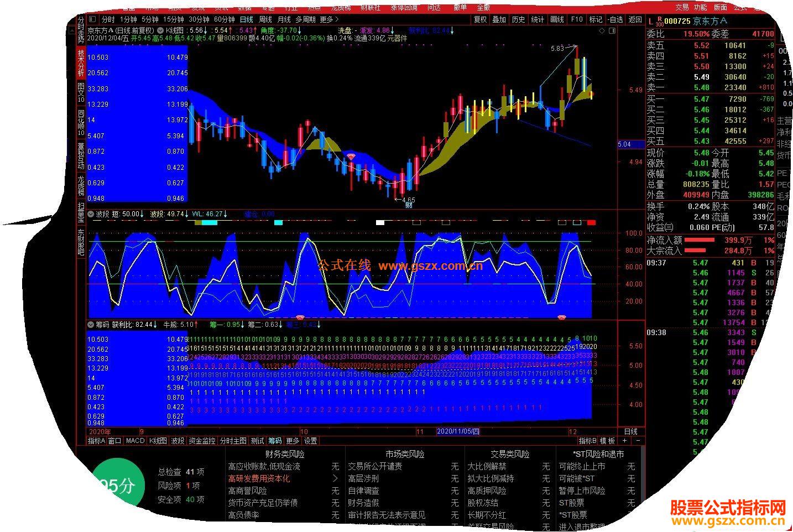Open F10 company info
793x532 pixels.
pyautogui.click(x=577, y=19)
